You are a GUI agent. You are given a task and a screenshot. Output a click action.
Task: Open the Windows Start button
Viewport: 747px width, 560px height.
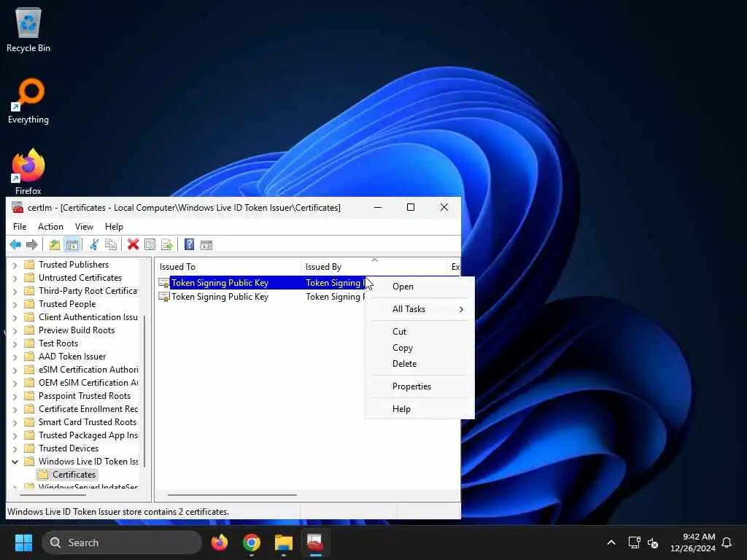point(23,542)
